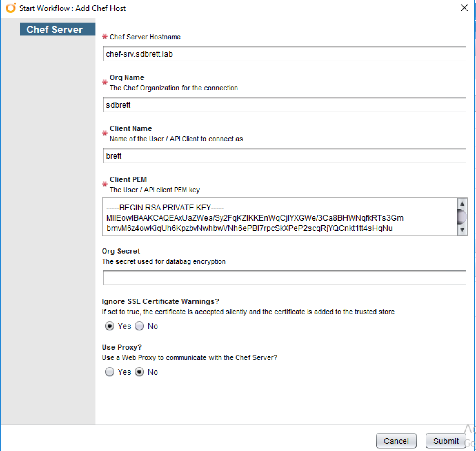Click the 'Start Workflow : Add Chef Host' title
This screenshot has width=476, height=451.
pos(73,8)
